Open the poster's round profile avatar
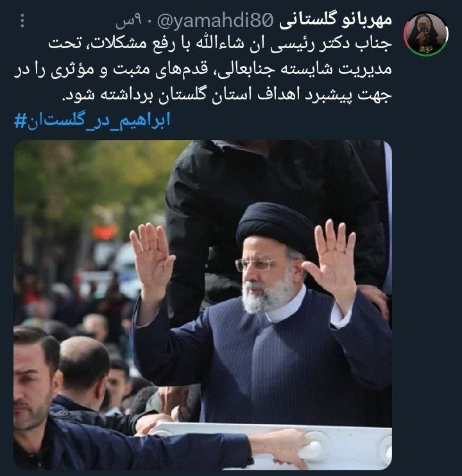Image resolution: width=462 pixels, height=476 pixels. [426, 34]
